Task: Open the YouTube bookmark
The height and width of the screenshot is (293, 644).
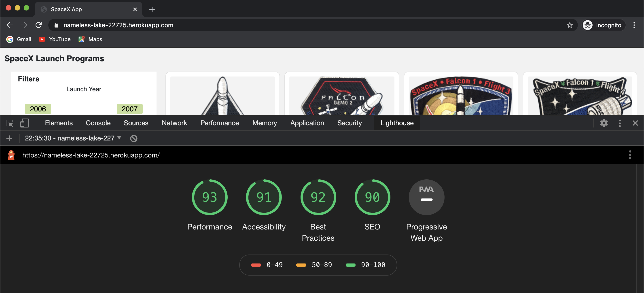Action: coord(55,39)
